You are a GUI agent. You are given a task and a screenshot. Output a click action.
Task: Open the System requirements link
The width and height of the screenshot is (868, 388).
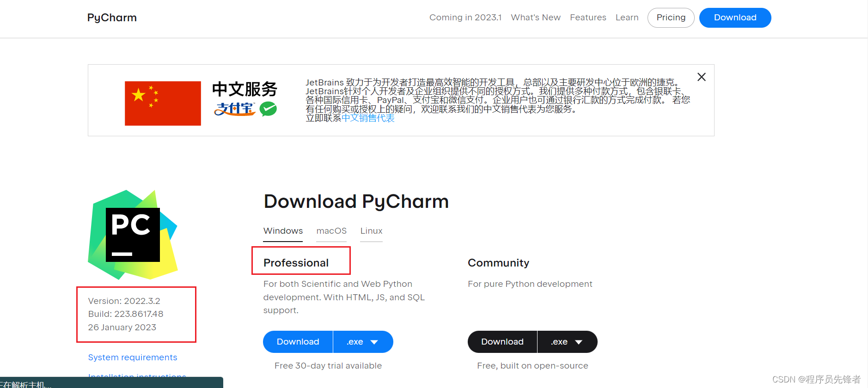pos(133,358)
